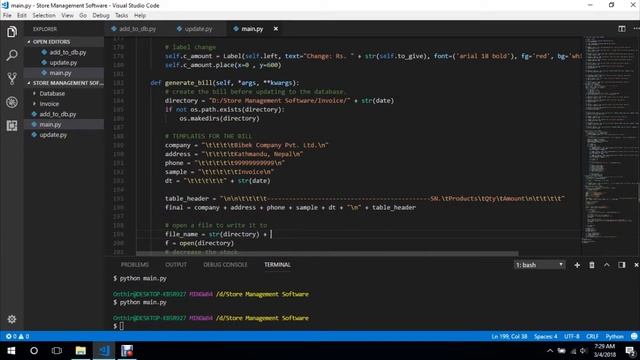
Task: Open the Edit menu
Action: pos(22,15)
